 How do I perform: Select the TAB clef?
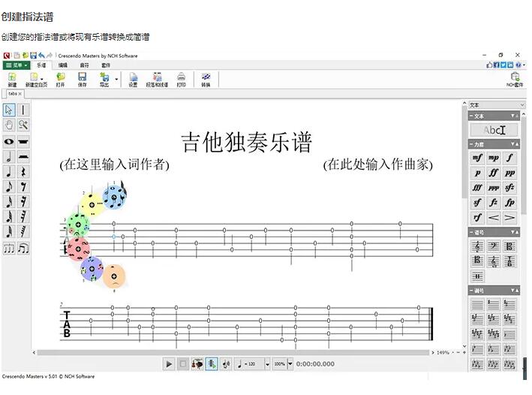(x=509, y=261)
